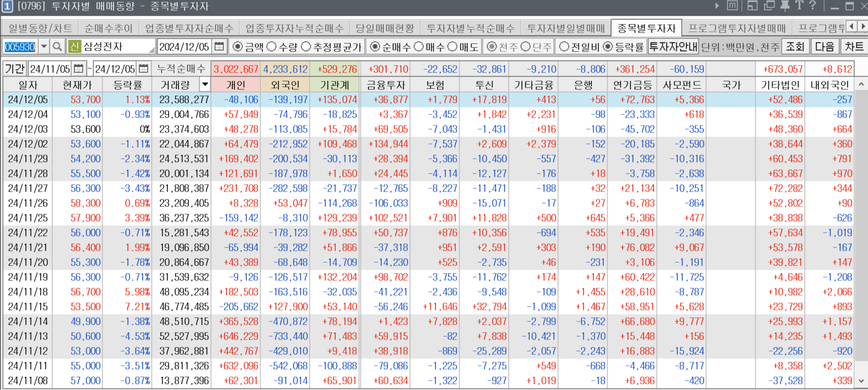Choose the 매도 radio button
Screen dimensions: 868x390
point(452,47)
